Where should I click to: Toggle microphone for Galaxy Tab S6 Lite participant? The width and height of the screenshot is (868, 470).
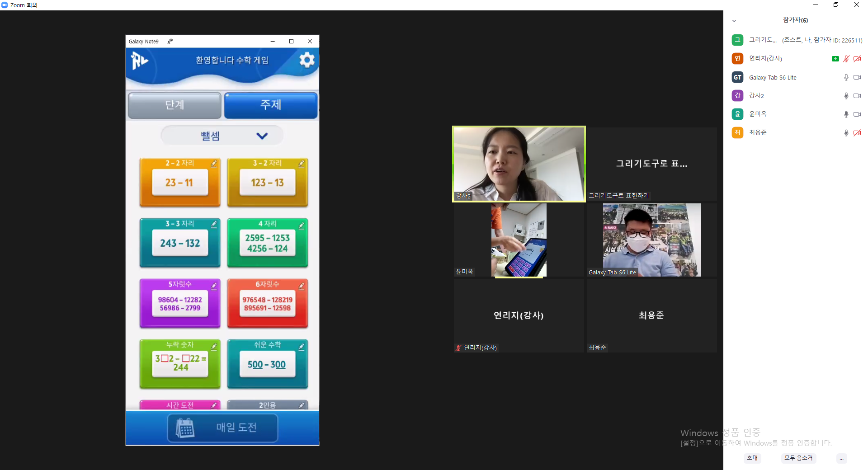[x=846, y=77]
